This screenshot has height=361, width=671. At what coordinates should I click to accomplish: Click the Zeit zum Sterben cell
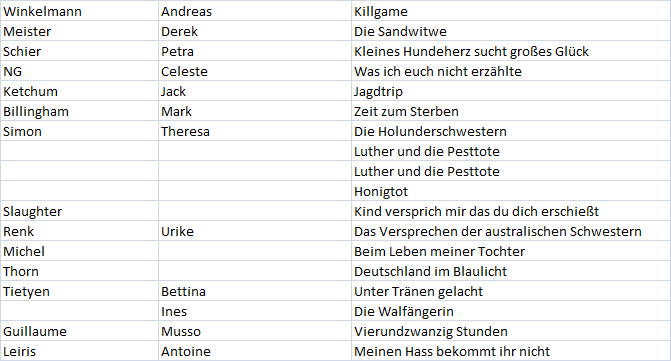point(511,111)
